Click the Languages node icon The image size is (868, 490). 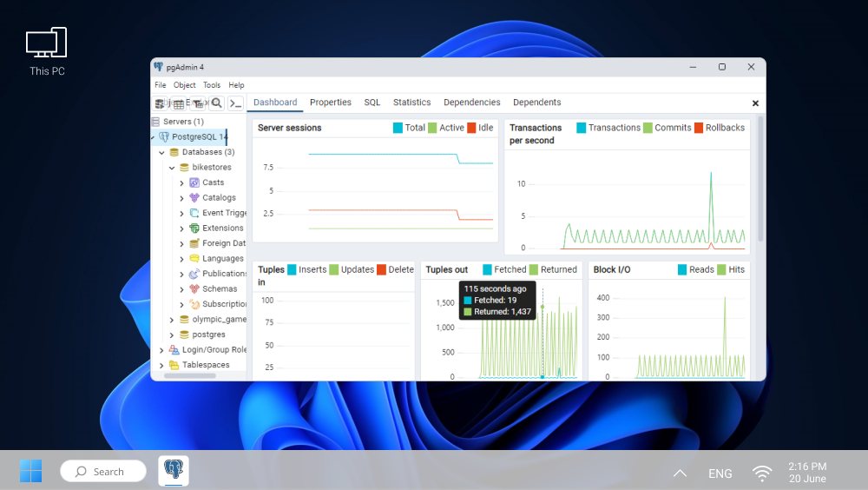194,258
